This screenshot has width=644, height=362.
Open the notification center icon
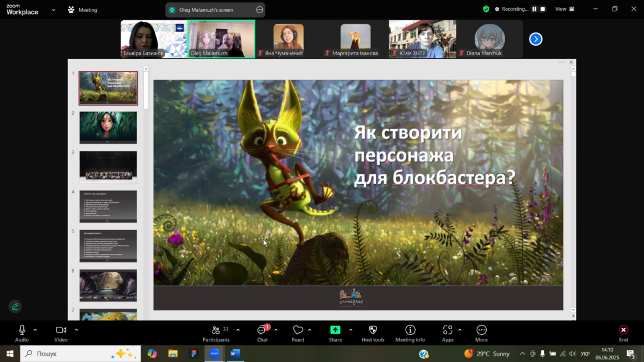pos(631,354)
